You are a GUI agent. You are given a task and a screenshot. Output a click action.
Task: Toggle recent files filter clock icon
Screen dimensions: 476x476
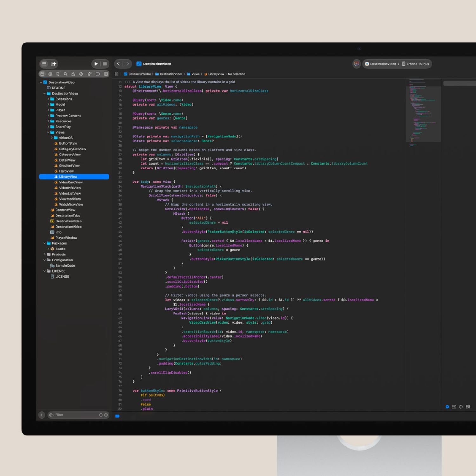click(101, 415)
